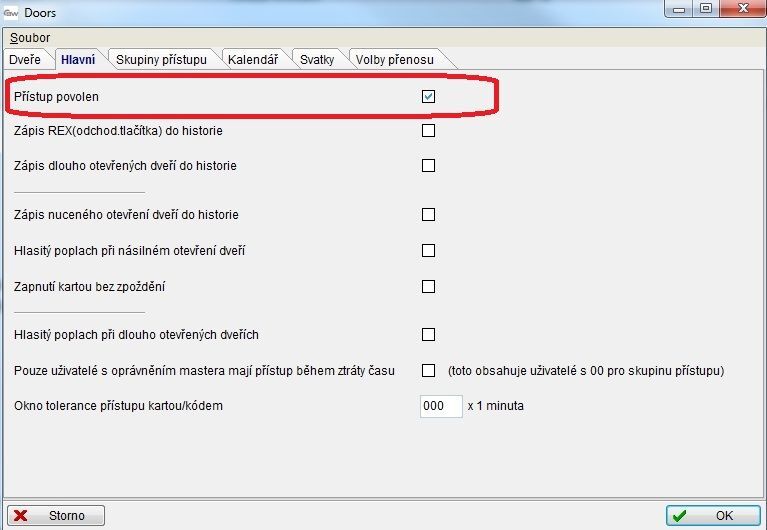Enable Hlasitý poplach při dlouho otevřených dveřích

428,335
